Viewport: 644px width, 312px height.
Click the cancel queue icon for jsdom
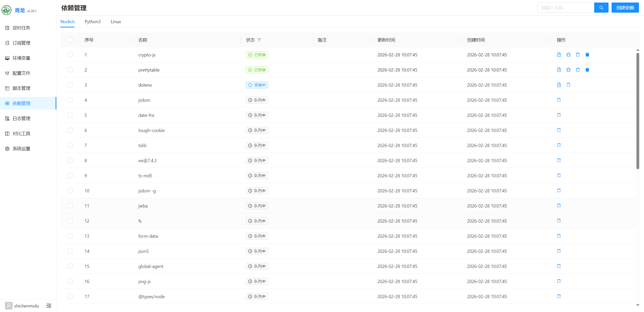click(559, 100)
